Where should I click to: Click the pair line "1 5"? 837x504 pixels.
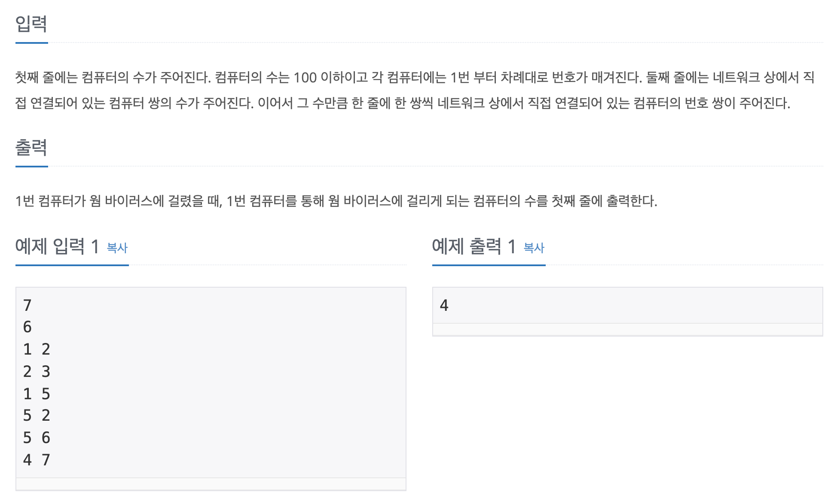coord(37,394)
